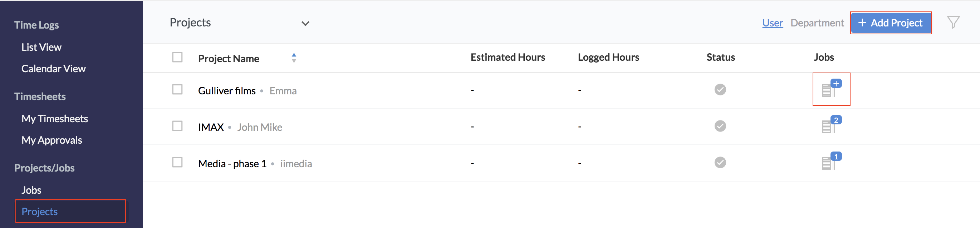Click the IMAX status checkmark icon
The height and width of the screenshot is (228, 980).
pos(720,126)
